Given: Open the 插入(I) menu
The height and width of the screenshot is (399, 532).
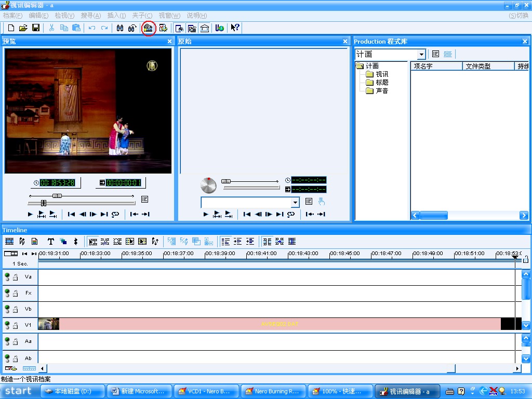Looking at the screenshot, I should (116, 16).
